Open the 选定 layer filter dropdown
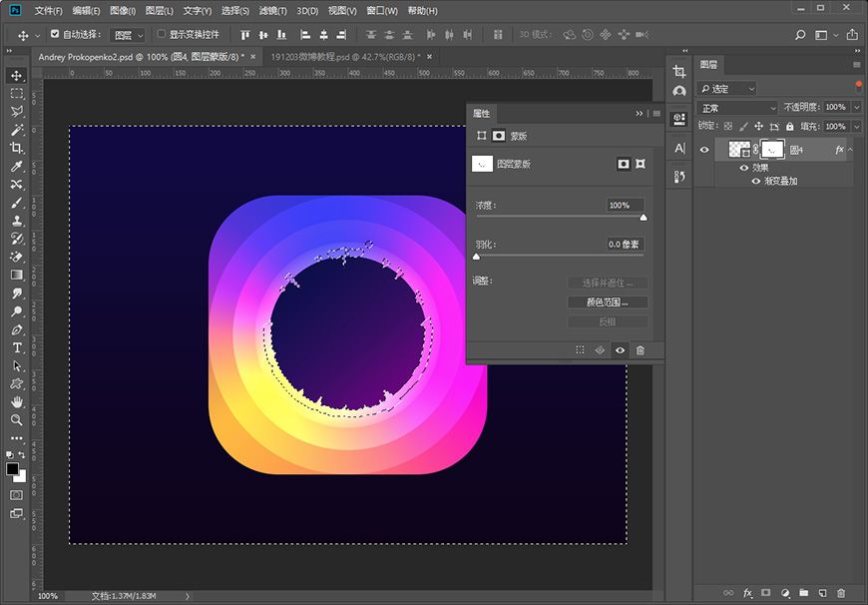Image resolution: width=868 pixels, height=605 pixels. [727, 89]
